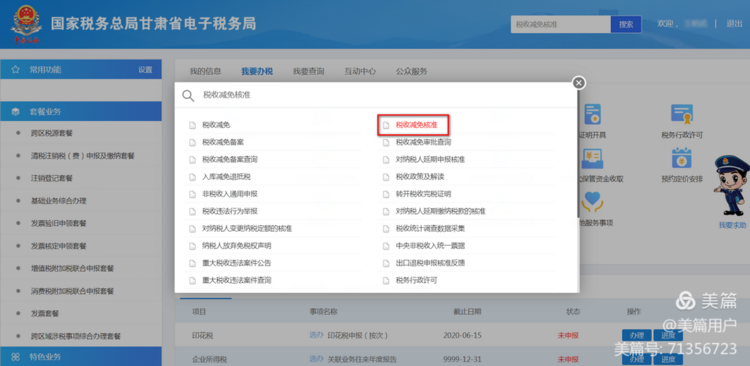750x366 pixels.
Task: Open 税收减免 search result
Action: click(216, 125)
